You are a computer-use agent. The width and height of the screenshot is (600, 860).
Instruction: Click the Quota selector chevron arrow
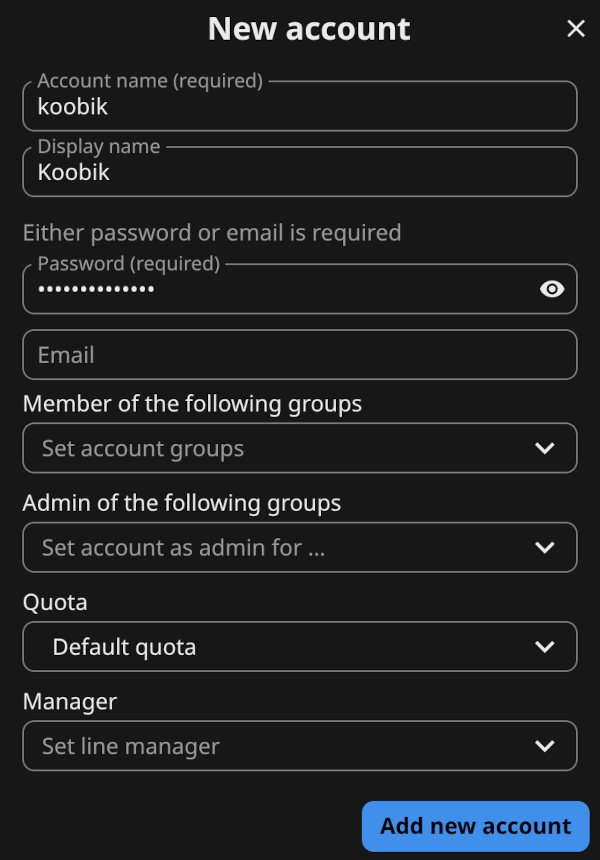point(545,647)
